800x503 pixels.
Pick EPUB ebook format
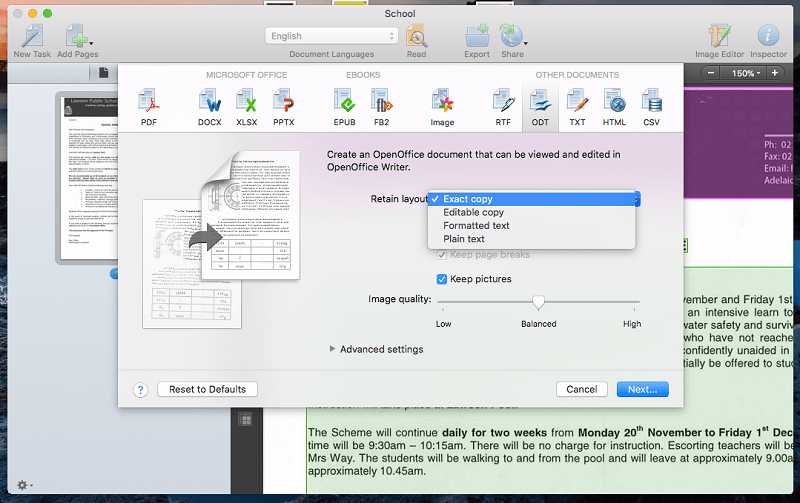pyautogui.click(x=344, y=107)
